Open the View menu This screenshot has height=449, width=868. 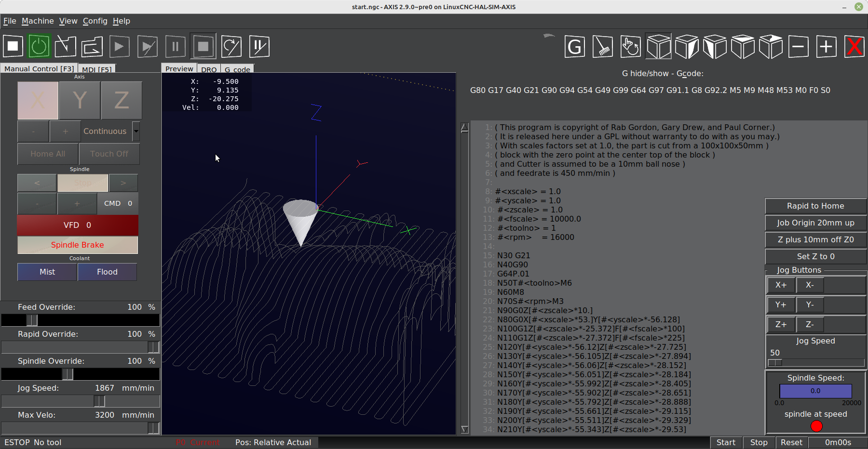pos(68,21)
